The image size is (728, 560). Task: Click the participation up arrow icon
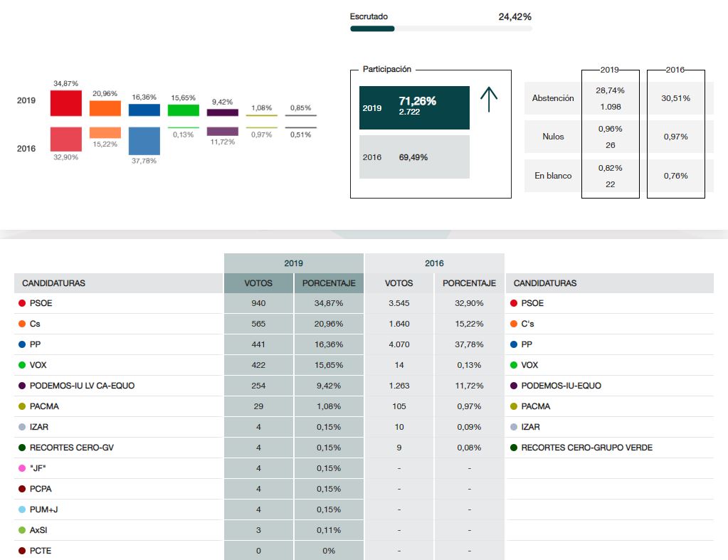coord(489,100)
